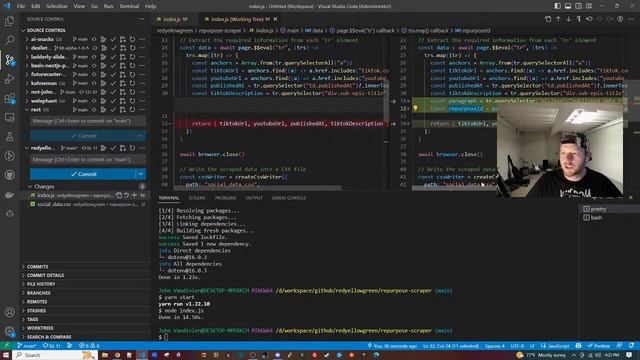The width and height of the screenshot is (640, 360).
Task: Open the GitHub icon in activity bar
Action: tap(9, 175)
